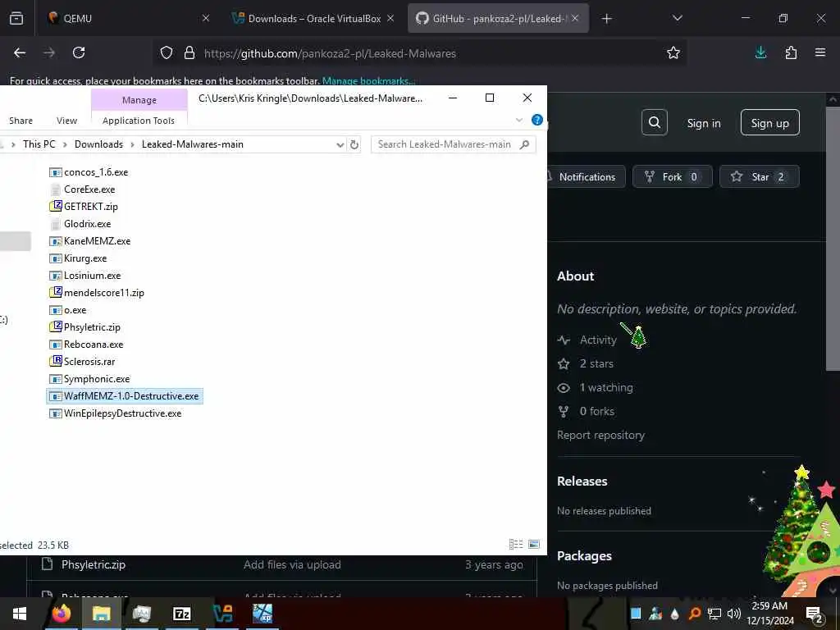This screenshot has width=840, height=630.
Task: Open Firefox from taskbar
Action: click(61, 614)
